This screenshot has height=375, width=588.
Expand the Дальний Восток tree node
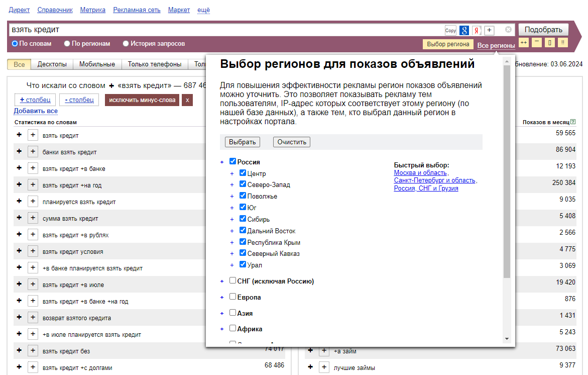tap(232, 231)
